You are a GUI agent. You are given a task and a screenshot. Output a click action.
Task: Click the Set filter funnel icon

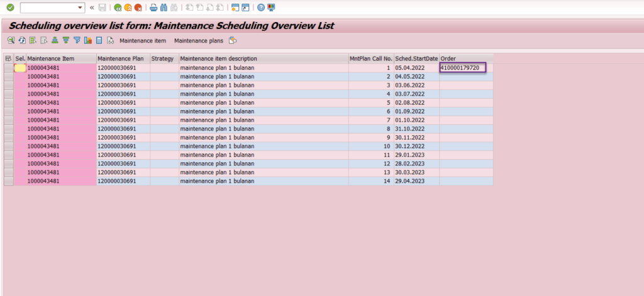click(77, 41)
